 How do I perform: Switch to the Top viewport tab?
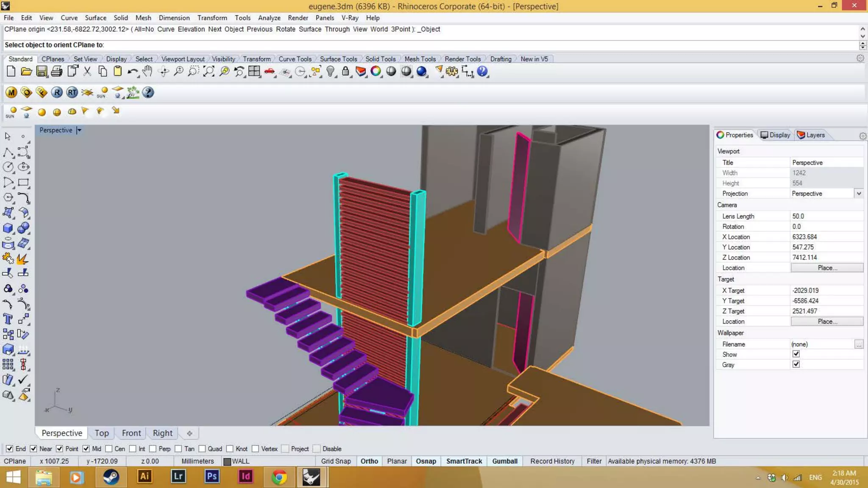pos(102,433)
